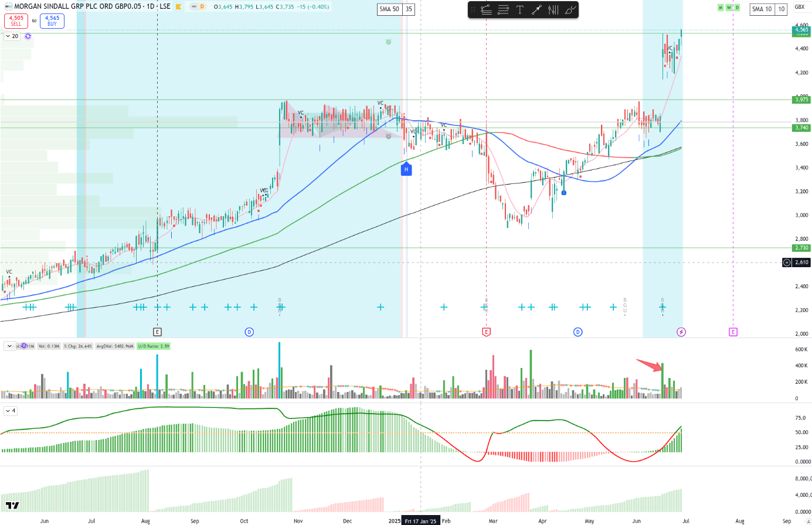
Task: Click the Fri 17 Jan '25 date label
Action: [420, 521]
